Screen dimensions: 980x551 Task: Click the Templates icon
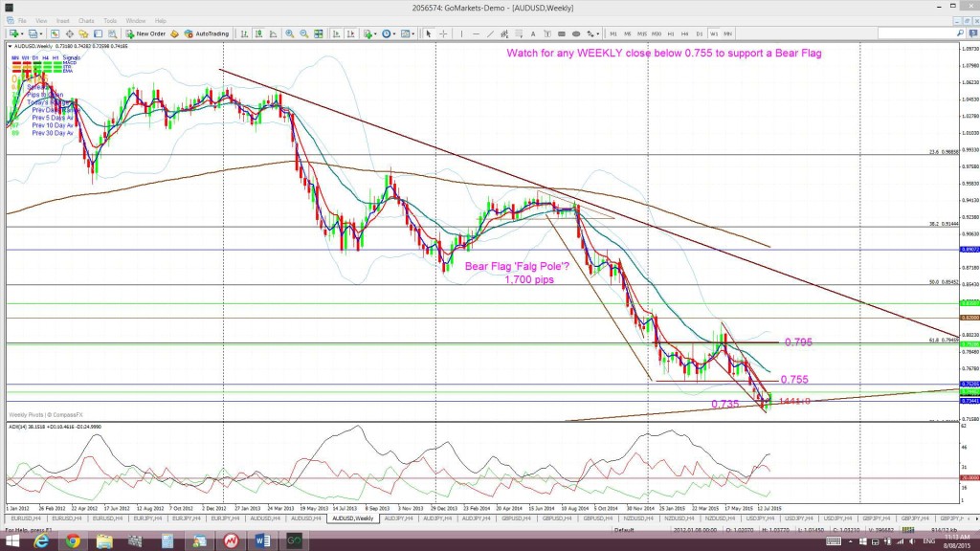405,33
